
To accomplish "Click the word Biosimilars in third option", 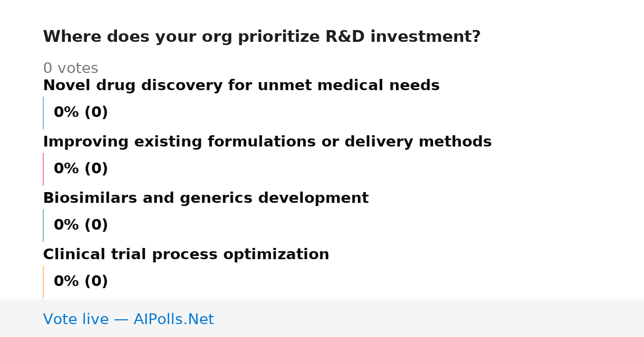I will pos(85,199).
